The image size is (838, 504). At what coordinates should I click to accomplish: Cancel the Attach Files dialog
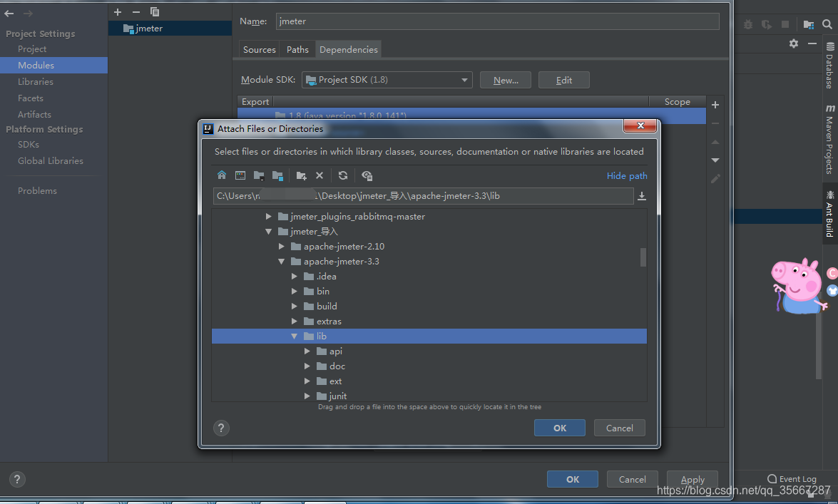click(x=620, y=428)
